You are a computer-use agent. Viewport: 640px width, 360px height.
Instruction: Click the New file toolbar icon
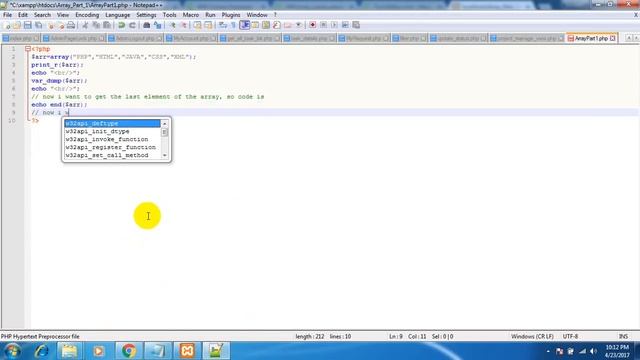(7, 25)
